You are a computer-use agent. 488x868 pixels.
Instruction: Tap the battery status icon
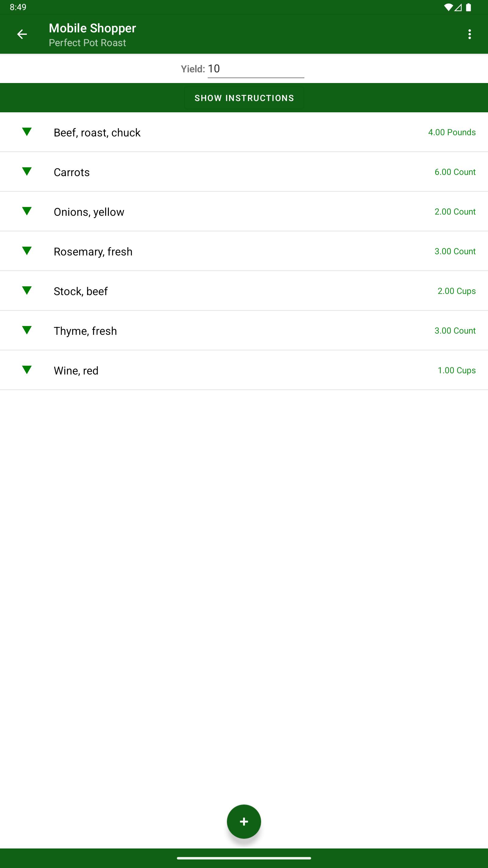coord(468,7)
